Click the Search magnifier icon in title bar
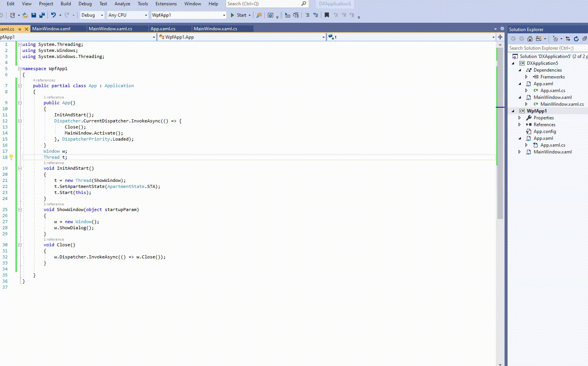588x366 pixels. pyautogui.click(x=304, y=4)
